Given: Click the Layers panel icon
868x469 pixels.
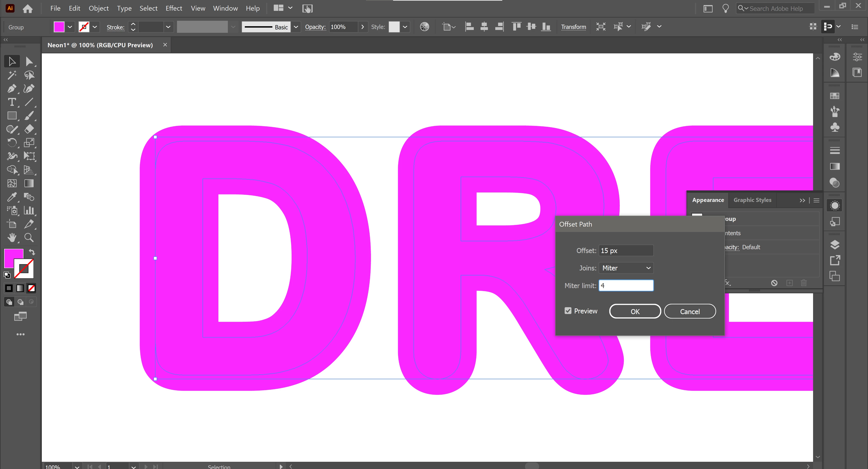Looking at the screenshot, I should pyautogui.click(x=835, y=244).
